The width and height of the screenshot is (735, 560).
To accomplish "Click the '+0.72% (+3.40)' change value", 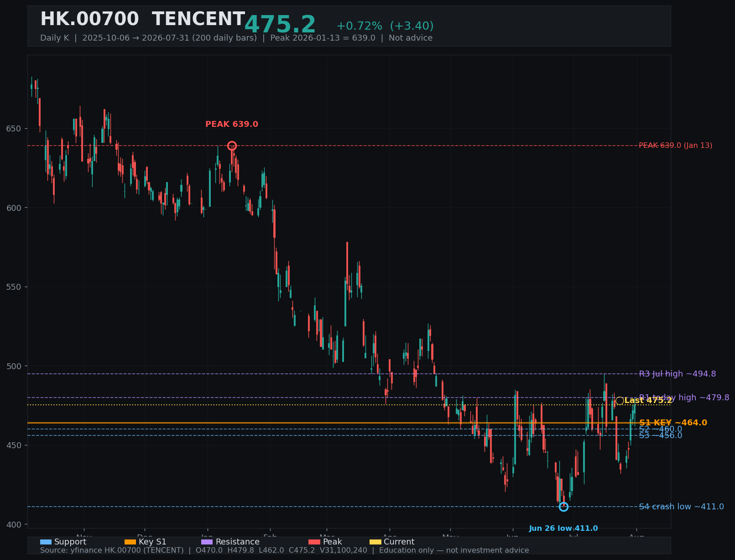I will 385,26.
